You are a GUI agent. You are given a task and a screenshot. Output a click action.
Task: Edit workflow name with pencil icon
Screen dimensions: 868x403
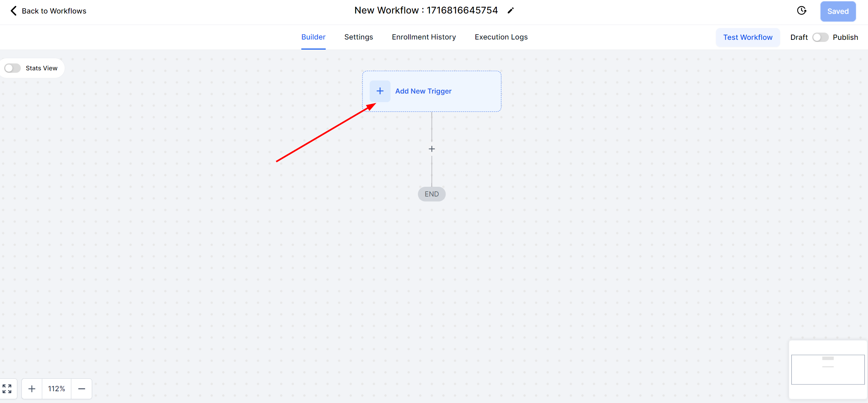[x=511, y=11]
